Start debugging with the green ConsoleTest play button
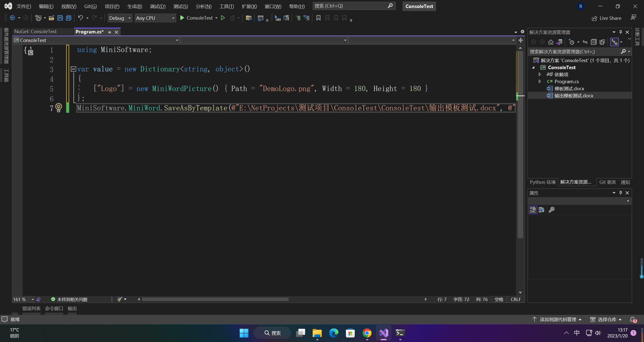The width and height of the screenshot is (644, 342). pos(197,18)
